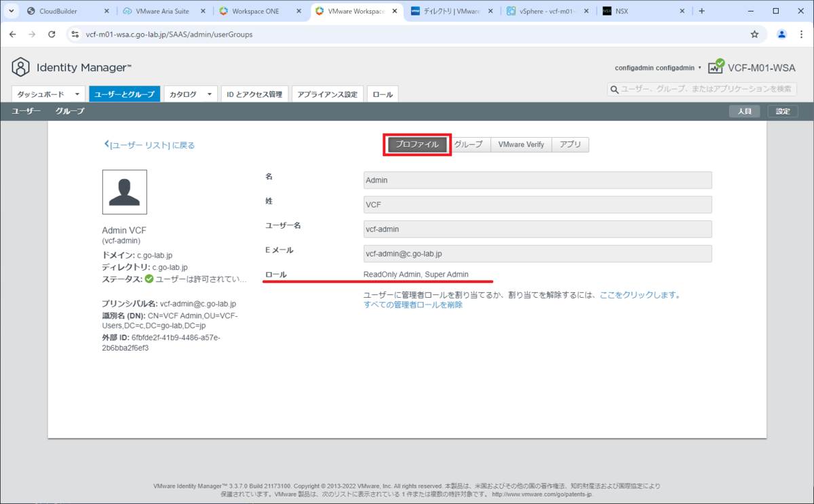Image resolution: width=814 pixels, height=504 pixels.
Task: Close the CloudBuilder tab
Action: pos(106,11)
